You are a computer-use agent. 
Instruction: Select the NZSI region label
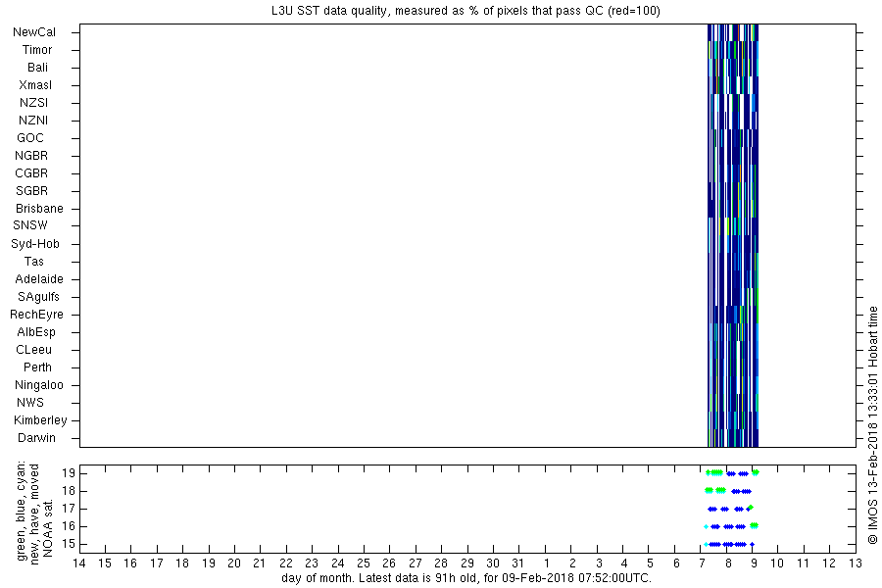[33, 103]
